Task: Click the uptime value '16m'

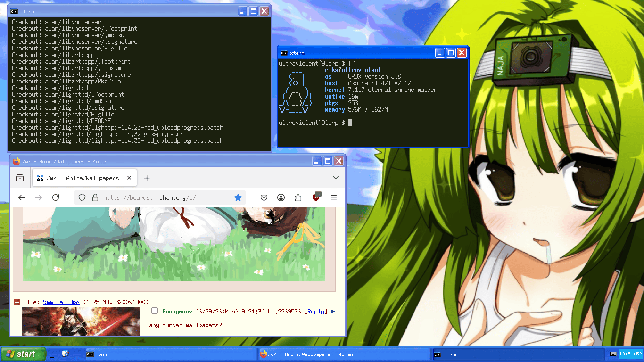Action: pyautogui.click(x=353, y=96)
